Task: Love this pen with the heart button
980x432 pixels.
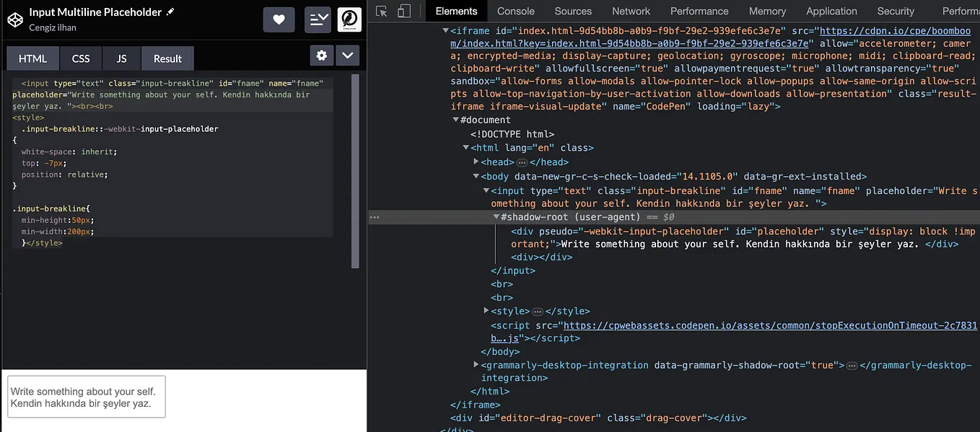Action: tap(279, 19)
